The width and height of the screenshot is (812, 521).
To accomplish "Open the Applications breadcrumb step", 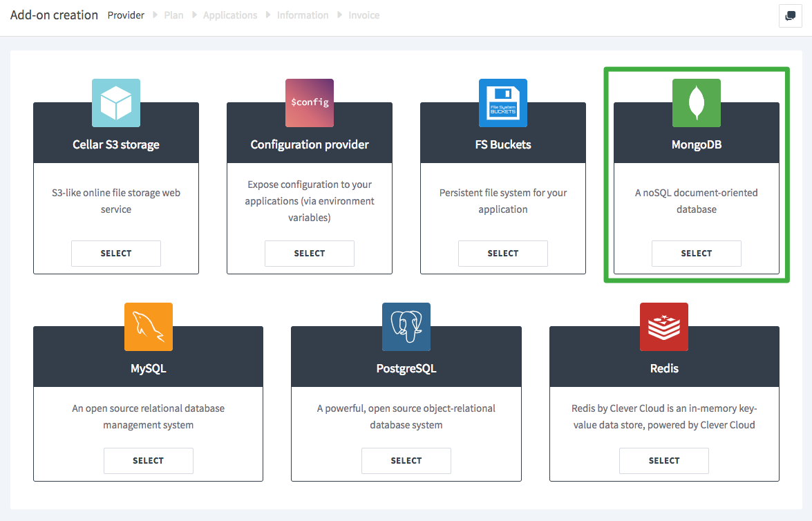I will coord(230,15).
